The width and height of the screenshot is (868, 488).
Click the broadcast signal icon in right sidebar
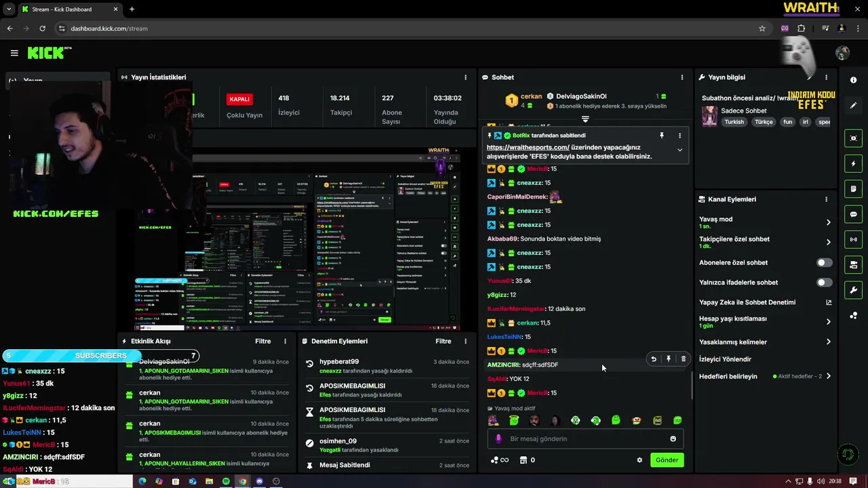pyautogui.click(x=853, y=239)
